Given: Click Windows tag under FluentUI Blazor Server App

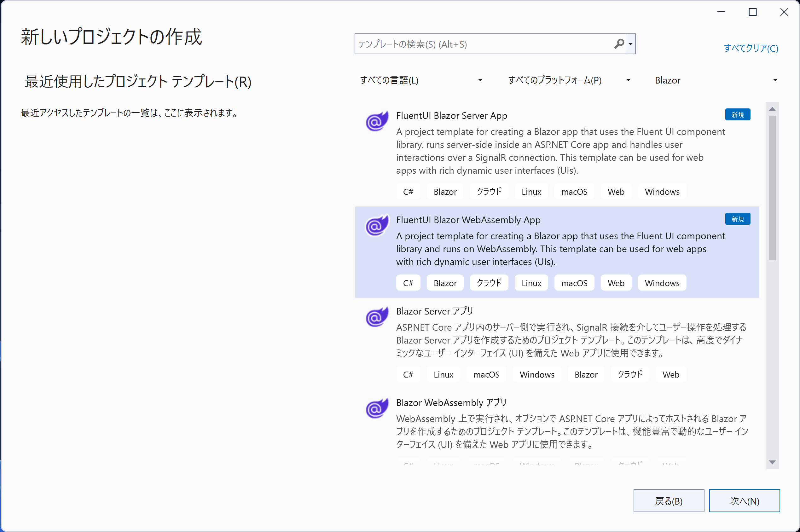Looking at the screenshot, I should click(x=662, y=192).
